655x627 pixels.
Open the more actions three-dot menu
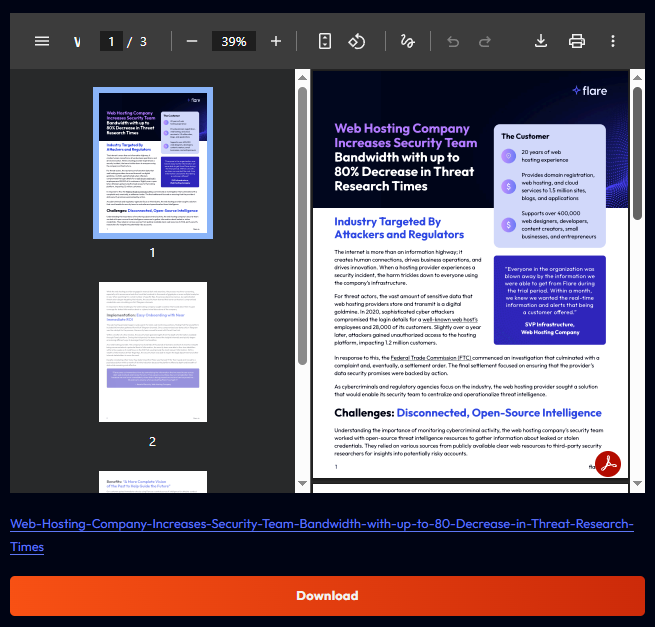pyautogui.click(x=613, y=41)
